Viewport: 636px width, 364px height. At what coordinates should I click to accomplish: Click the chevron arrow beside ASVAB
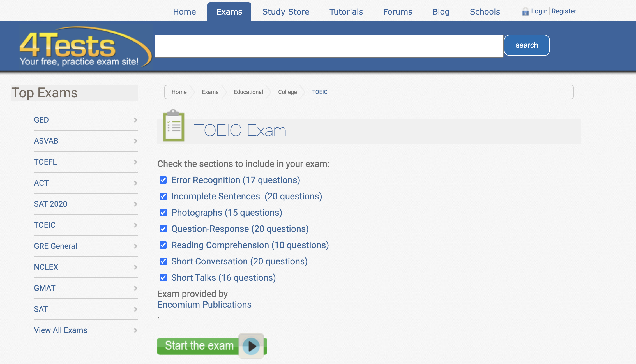(135, 141)
